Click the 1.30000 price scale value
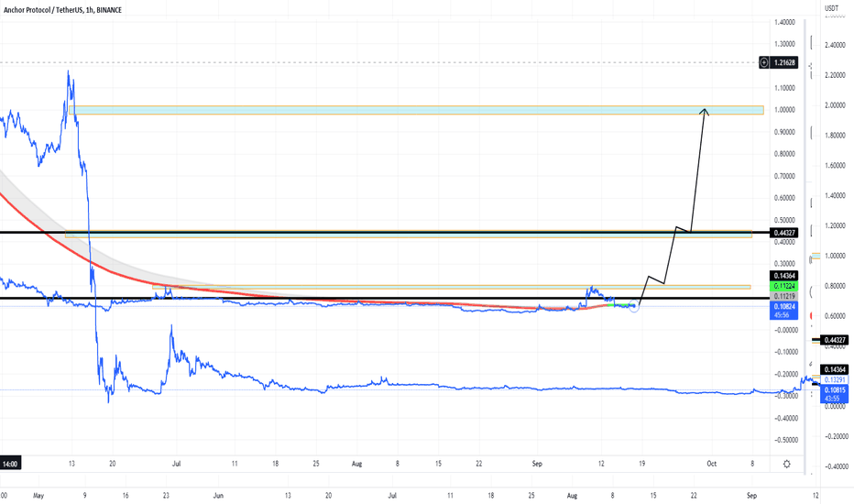 (784, 44)
